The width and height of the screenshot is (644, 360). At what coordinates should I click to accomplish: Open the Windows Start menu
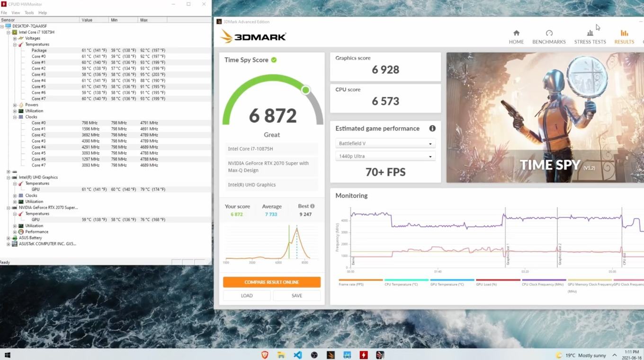pyautogui.click(x=7, y=355)
